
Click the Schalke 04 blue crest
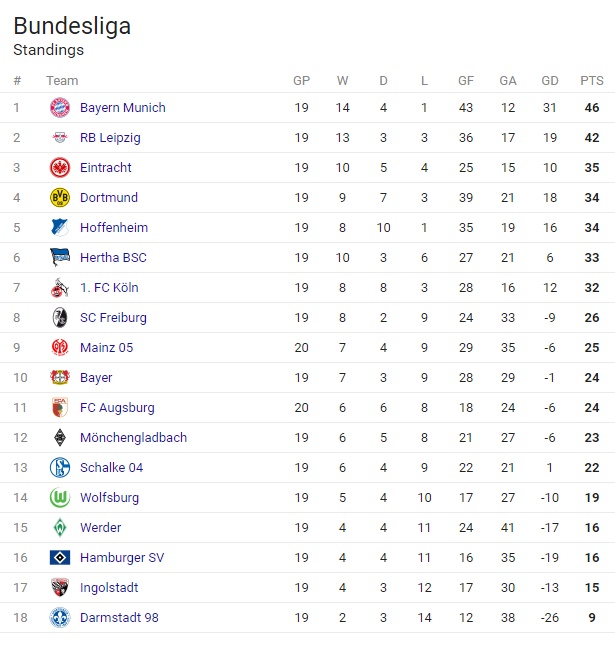point(60,468)
